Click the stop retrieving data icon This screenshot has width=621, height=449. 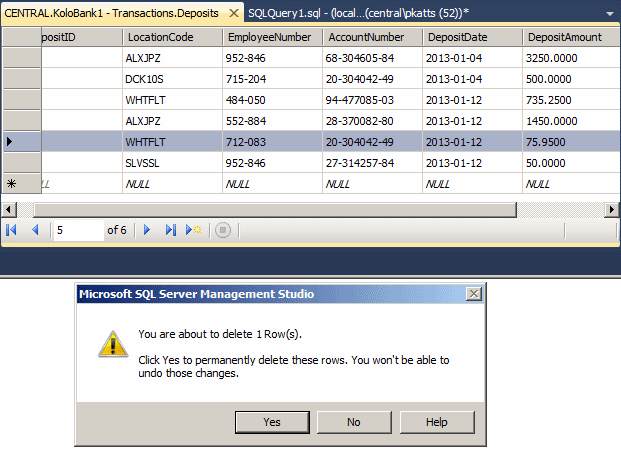pyautogui.click(x=223, y=230)
